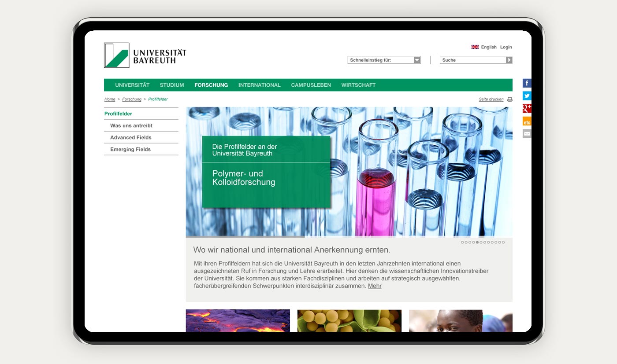The height and width of the screenshot is (364, 617).
Task: Go to Home breadcrumb
Action: click(x=110, y=99)
